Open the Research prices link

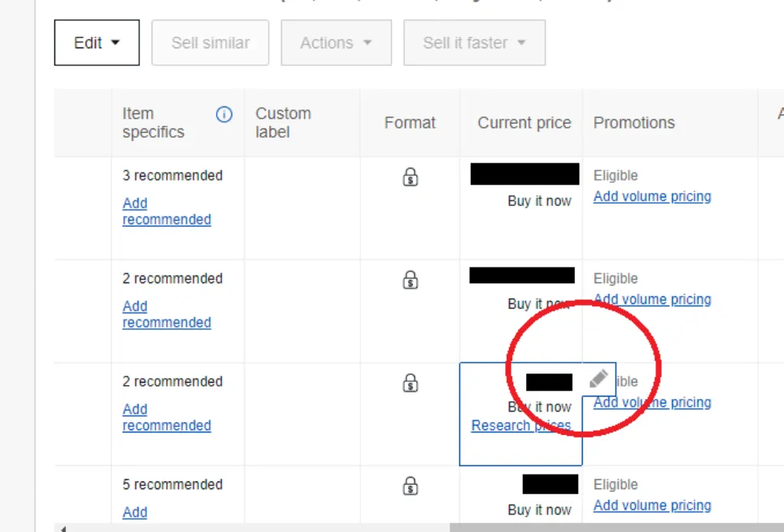[x=521, y=426]
